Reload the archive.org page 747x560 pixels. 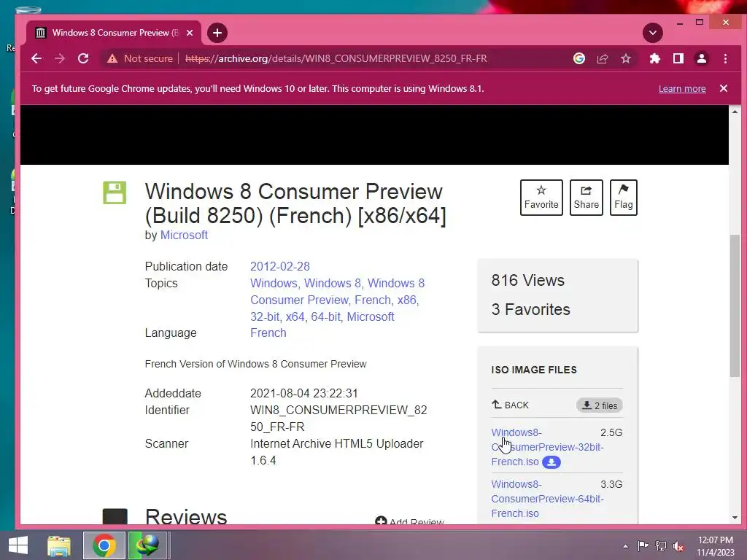[83, 58]
